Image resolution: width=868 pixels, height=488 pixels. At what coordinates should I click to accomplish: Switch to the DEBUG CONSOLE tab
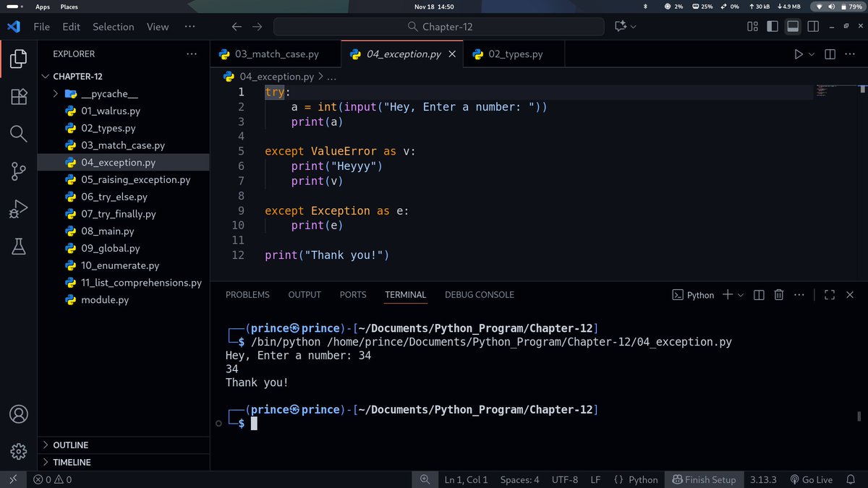click(480, 295)
